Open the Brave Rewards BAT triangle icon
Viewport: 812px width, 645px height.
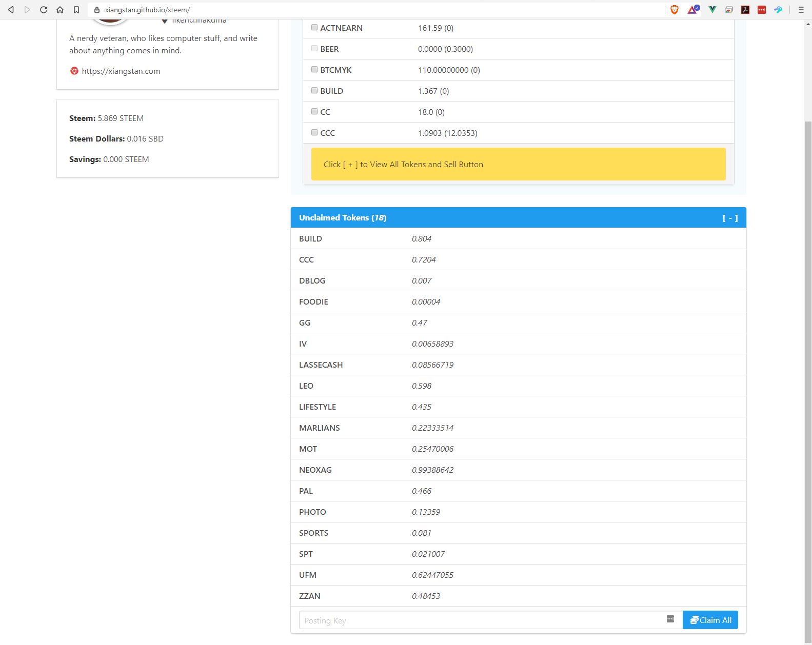point(694,9)
